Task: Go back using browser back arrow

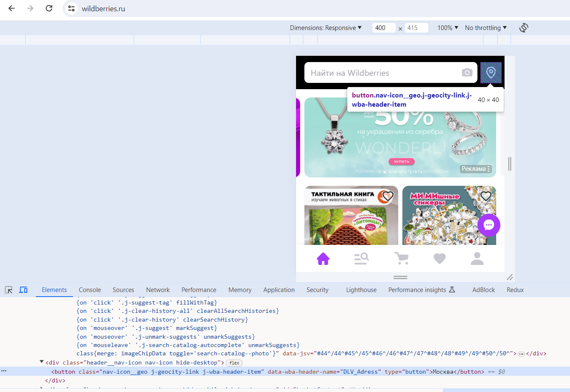Action: [12, 8]
